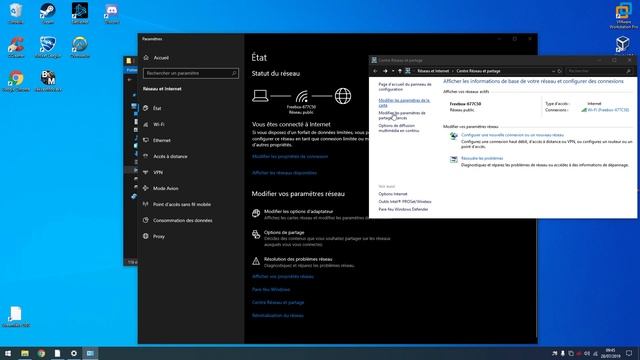Open the notification center in the taskbar

[629, 353]
